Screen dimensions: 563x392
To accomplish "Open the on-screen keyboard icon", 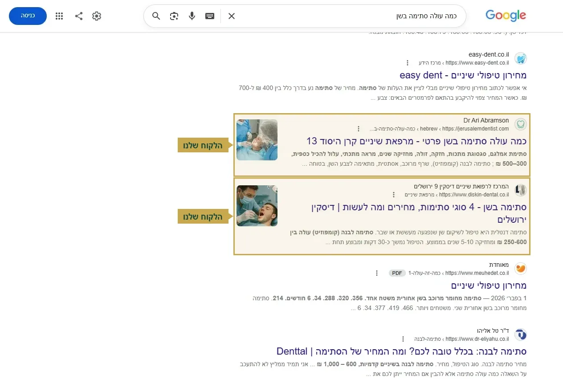I will tap(210, 16).
